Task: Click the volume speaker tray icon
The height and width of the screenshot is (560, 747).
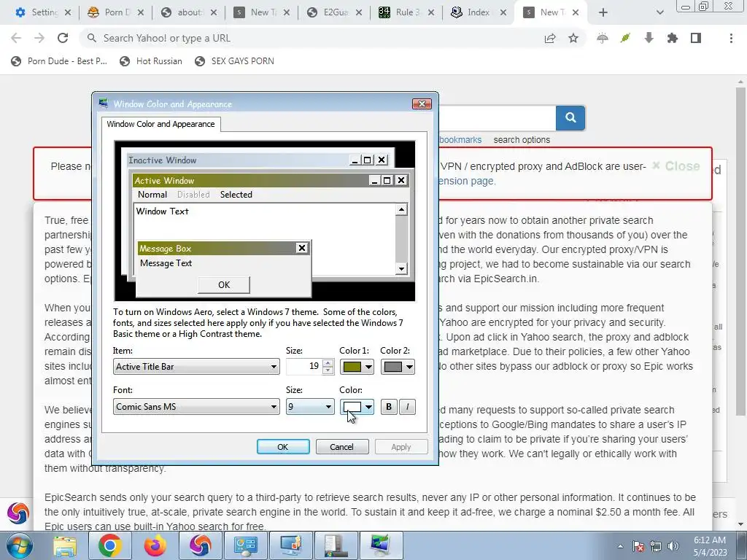Action: click(673, 546)
